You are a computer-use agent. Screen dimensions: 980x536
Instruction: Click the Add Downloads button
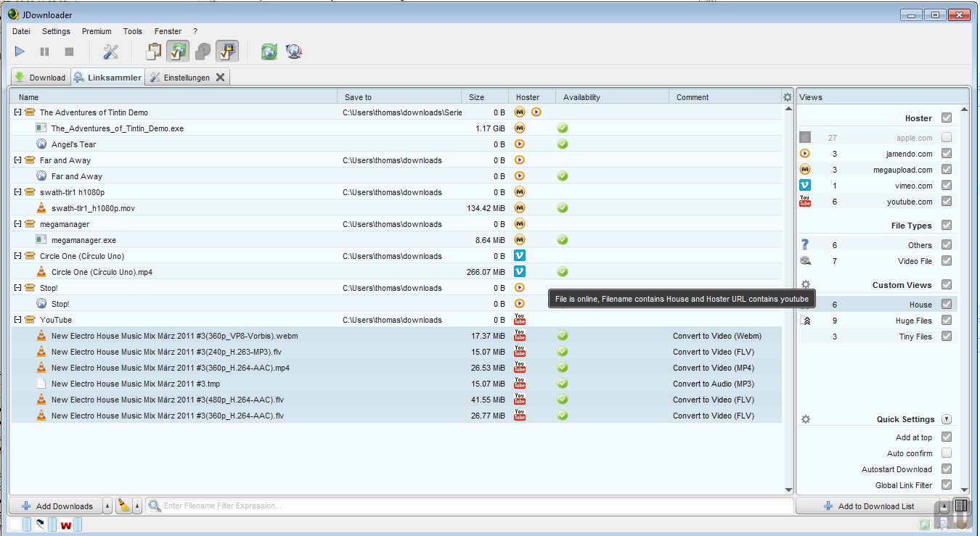point(55,506)
